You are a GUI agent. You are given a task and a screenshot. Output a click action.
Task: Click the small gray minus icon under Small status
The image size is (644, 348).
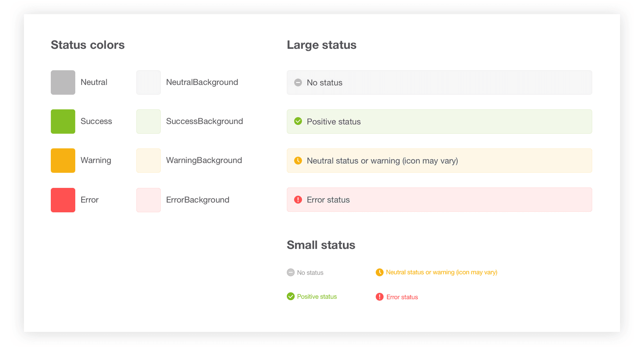point(291,272)
